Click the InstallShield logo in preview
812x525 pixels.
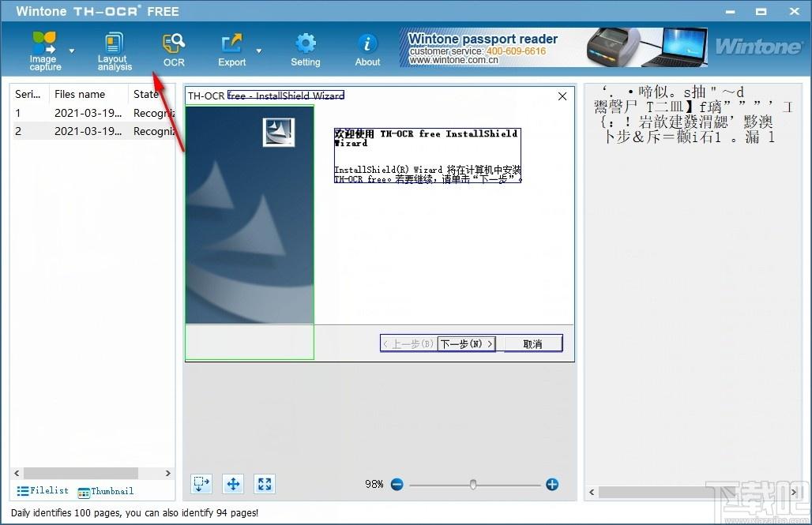coord(279,132)
